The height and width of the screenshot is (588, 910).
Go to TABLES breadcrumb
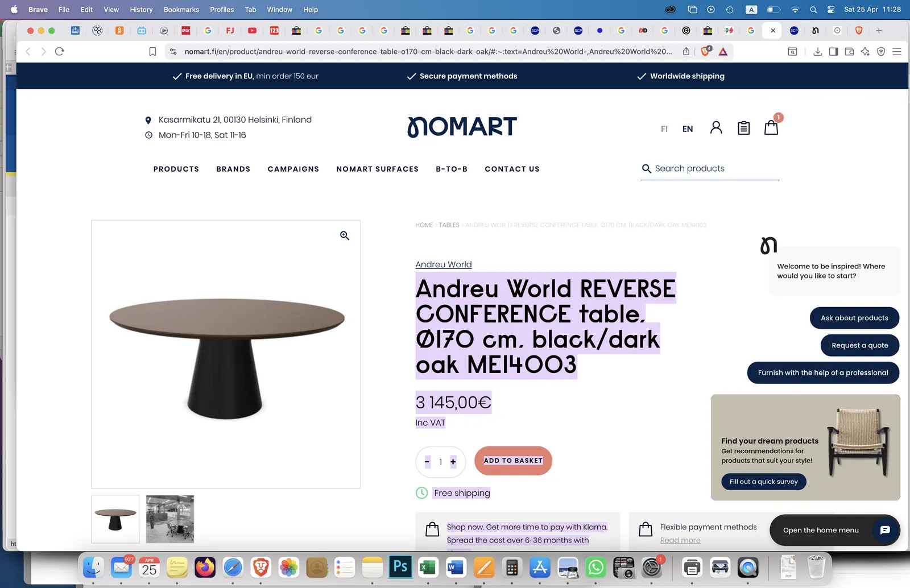point(449,225)
